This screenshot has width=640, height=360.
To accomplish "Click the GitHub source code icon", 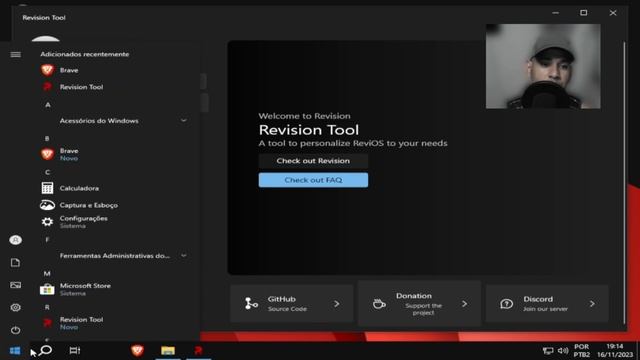I will click(251, 304).
